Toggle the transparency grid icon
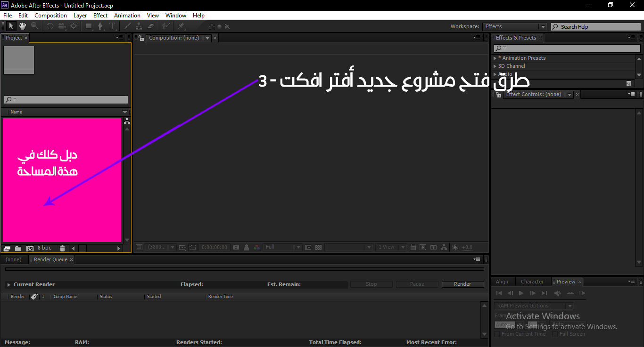 tap(319, 247)
